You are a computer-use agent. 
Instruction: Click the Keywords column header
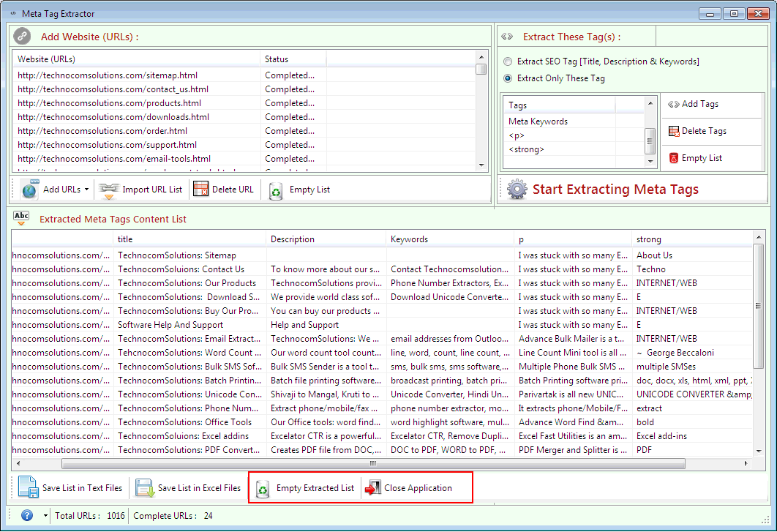tap(449, 239)
